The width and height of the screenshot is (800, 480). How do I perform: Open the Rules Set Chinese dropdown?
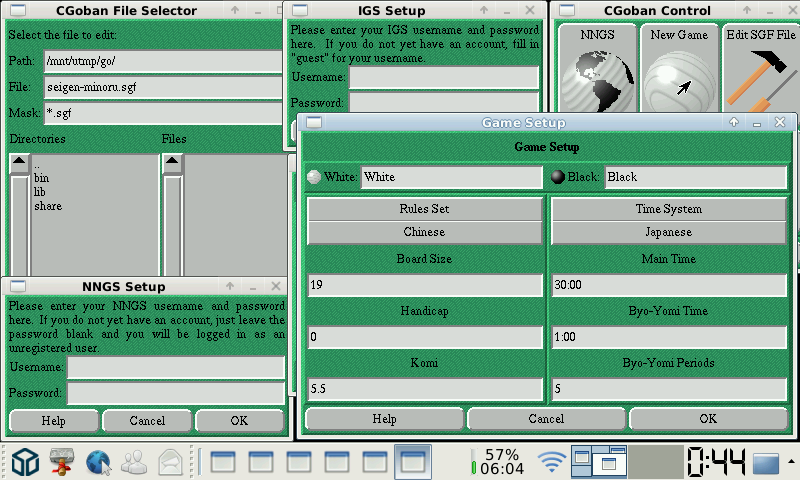[x=424, y=232]
